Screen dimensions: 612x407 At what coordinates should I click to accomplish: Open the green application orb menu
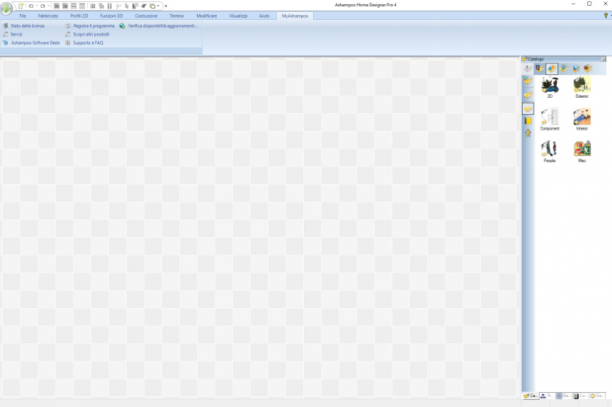point(6,7)
